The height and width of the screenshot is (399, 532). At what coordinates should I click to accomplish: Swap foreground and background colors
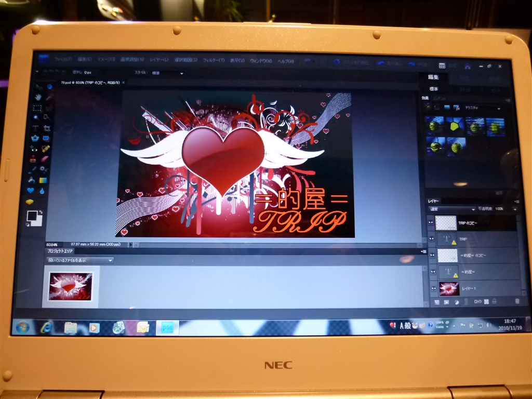coord(41,212)
